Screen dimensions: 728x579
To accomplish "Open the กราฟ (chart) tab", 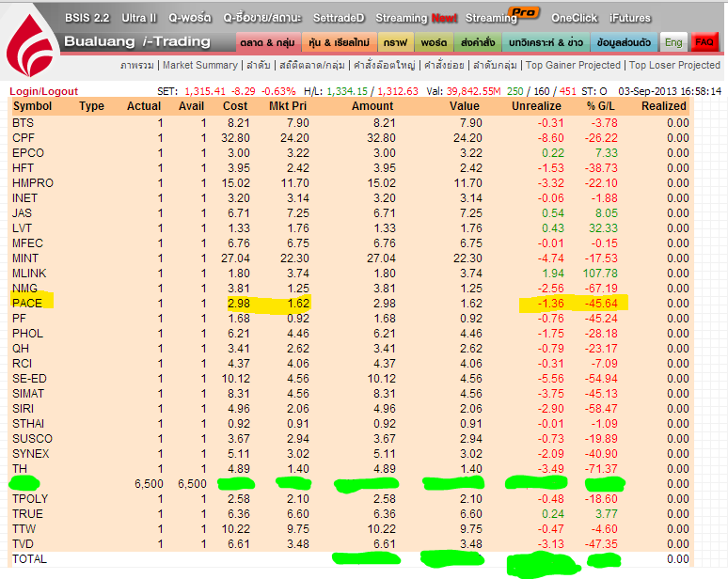I will click(395, 42).
